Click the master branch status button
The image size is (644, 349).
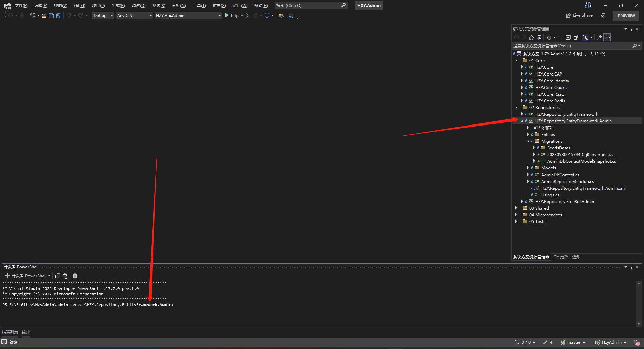[573, 342]
